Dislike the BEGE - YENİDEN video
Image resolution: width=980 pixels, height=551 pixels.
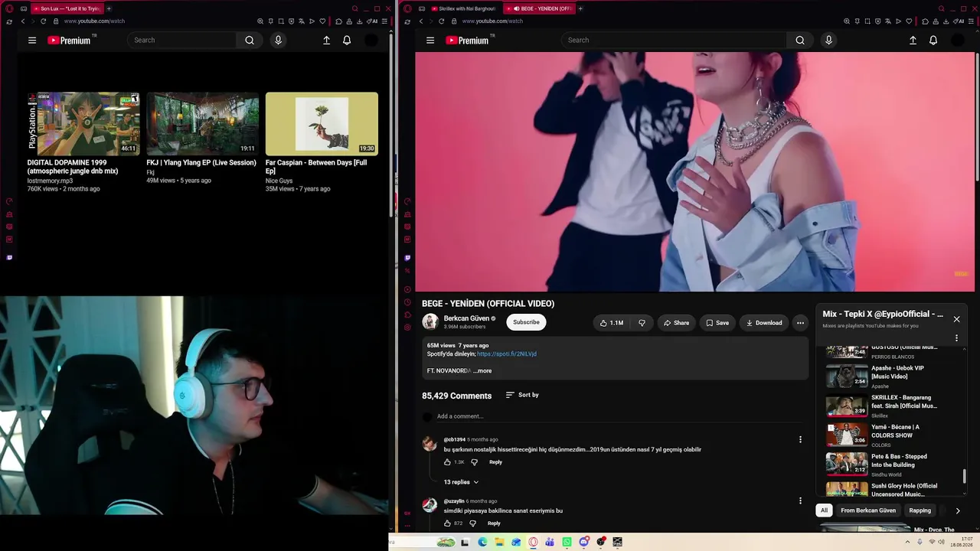(642, 323)
